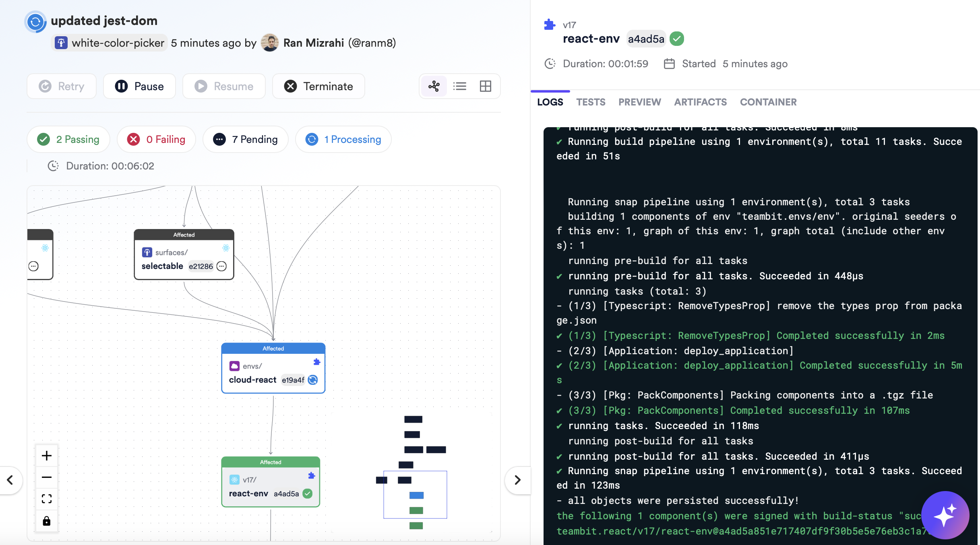This screenshot has width=980, height=545.
Task: Click cloud-react processing status icon
Action: point(313,380)
